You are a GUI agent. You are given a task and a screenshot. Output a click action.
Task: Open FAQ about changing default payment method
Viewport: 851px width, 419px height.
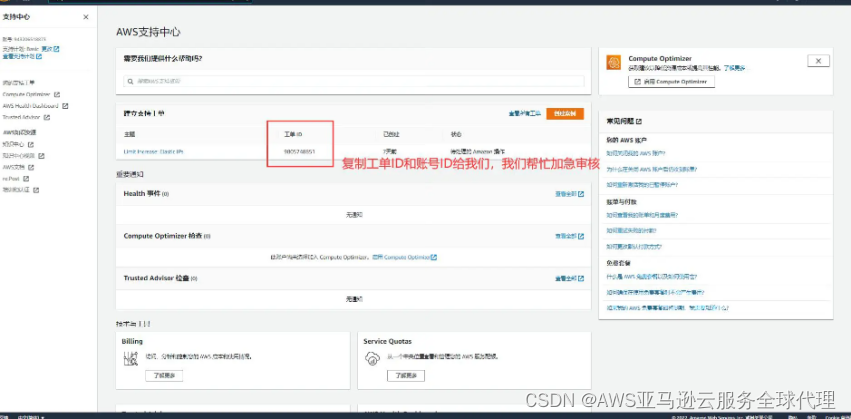pyautogui.click(x=634, y=246)
